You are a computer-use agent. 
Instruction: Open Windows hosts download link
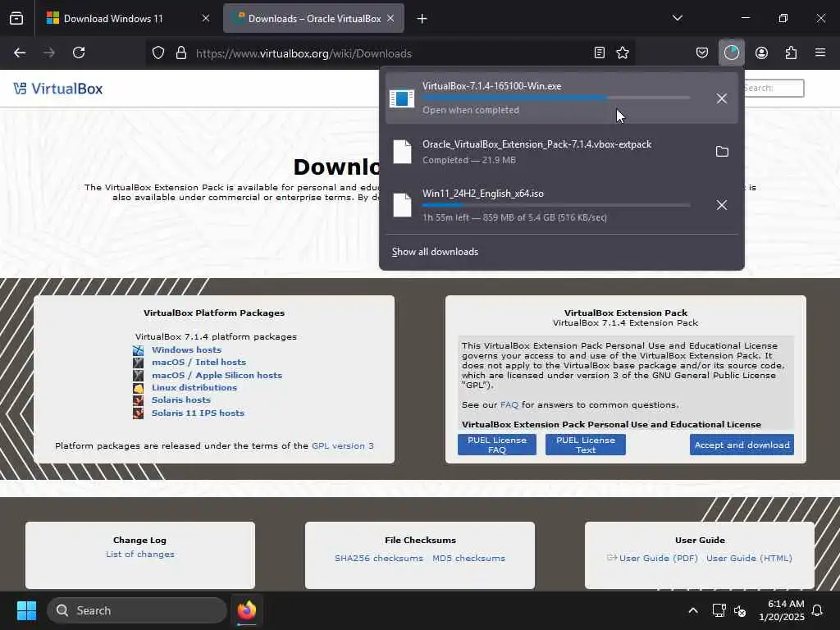click(186, 349)
